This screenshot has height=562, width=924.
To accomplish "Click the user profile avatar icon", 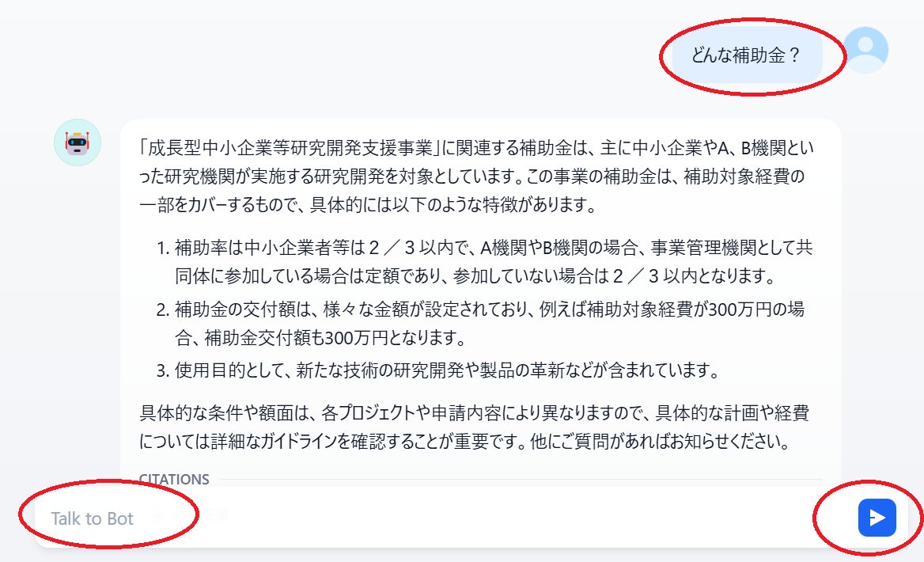I will (x=865, y=50).
